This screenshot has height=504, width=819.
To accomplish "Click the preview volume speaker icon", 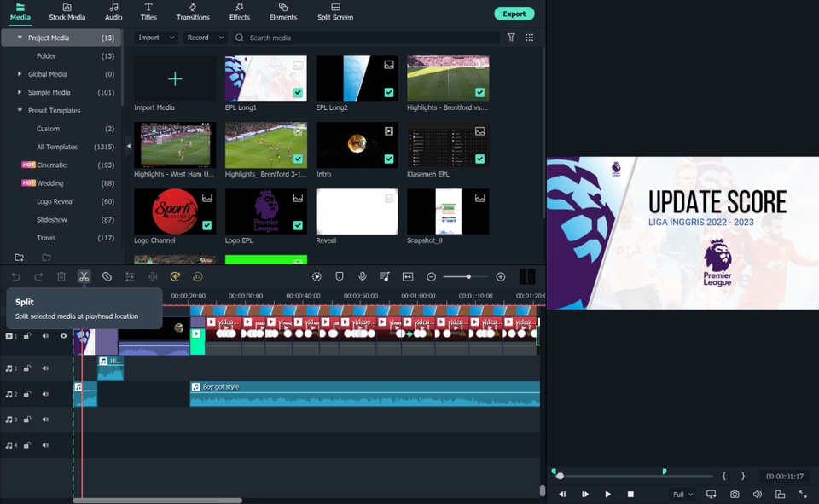I will [x=758, y=494].
